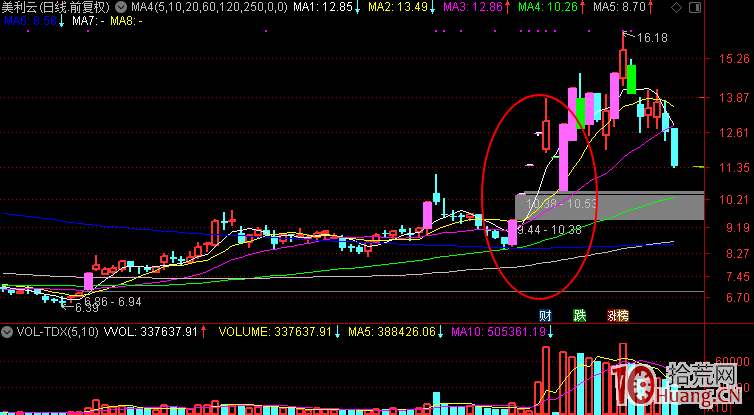Click the last cyan candlestick near 11.35

click(x=675, y=147)
